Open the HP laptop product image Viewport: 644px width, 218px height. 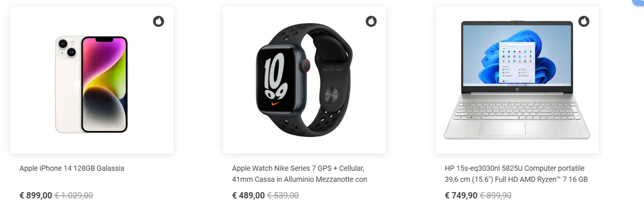tap(517, 80)
